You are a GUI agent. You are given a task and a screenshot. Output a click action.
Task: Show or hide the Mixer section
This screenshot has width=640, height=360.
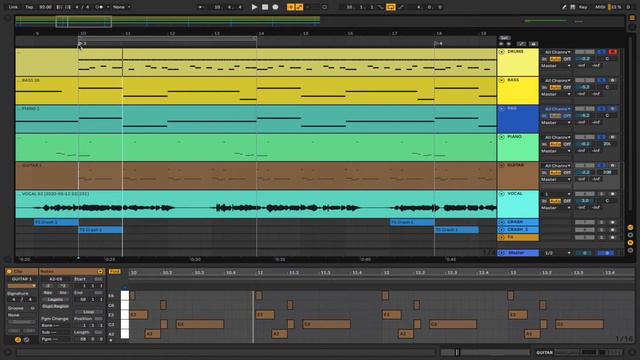(x=630, y=242)
